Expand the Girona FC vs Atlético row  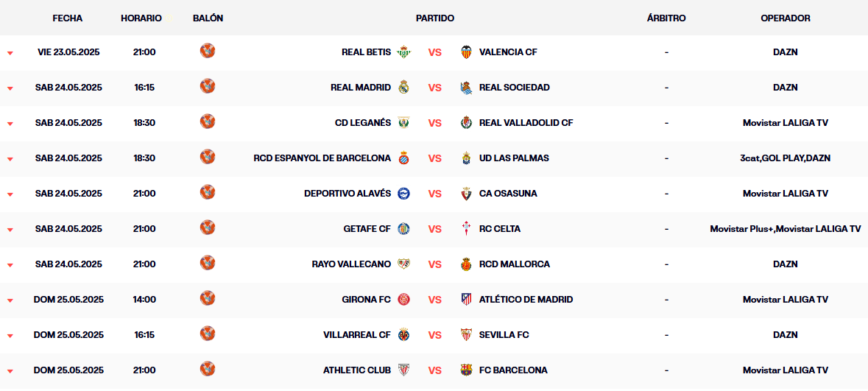[10, 300]
